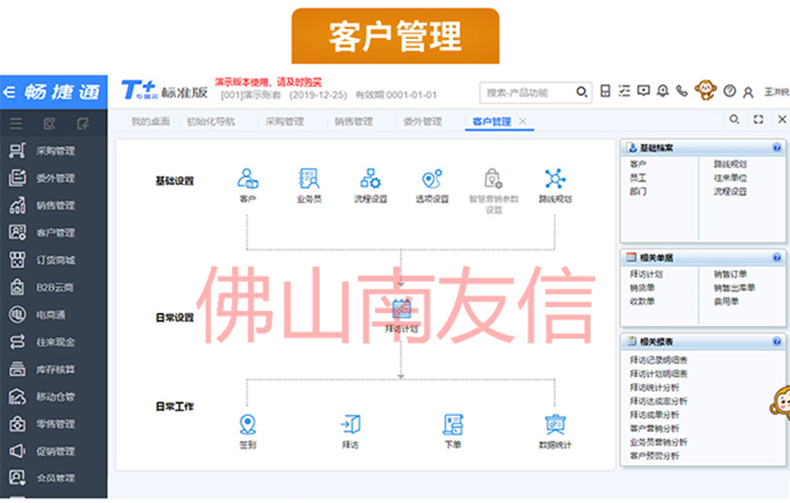The image size is (790, 503).
Task: Open the message screen icon in header
Action: pyautogui.click(x=643, y=91)
